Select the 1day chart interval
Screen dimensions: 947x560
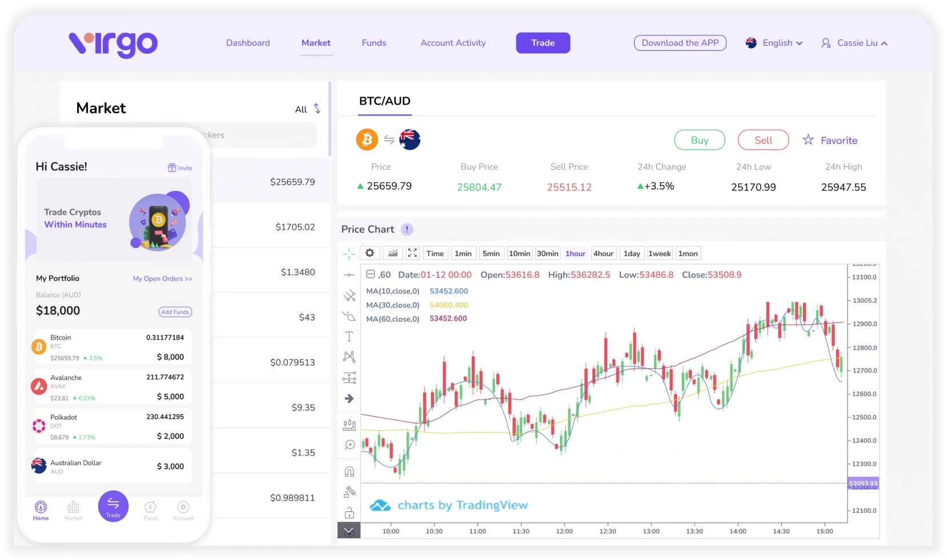point(631,253)
